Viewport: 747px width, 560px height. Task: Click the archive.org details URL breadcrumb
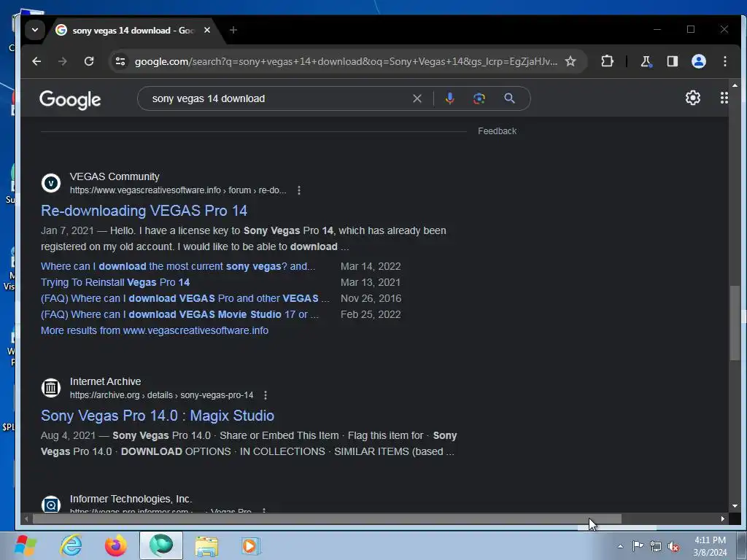(161, 395)
